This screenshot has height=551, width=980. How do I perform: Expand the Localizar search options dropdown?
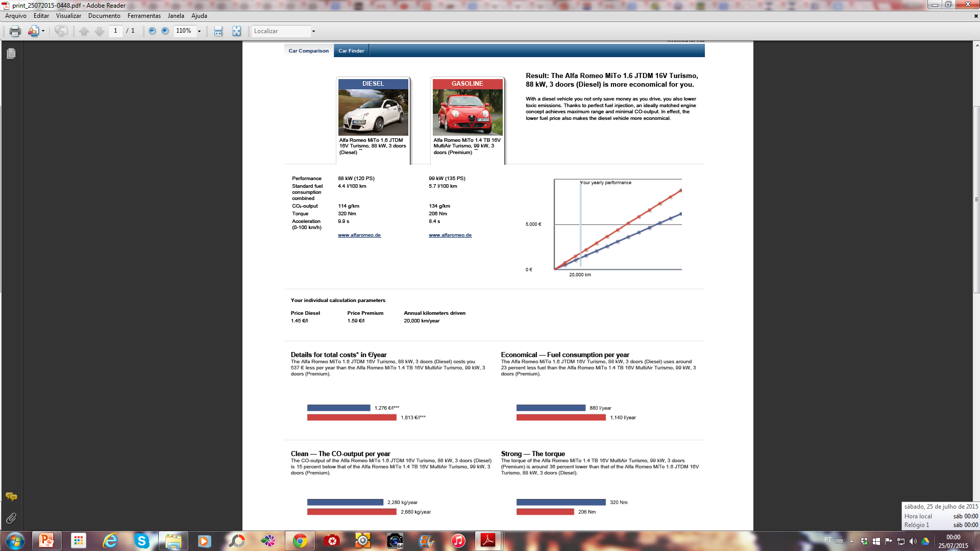click(x=313, y=31)
